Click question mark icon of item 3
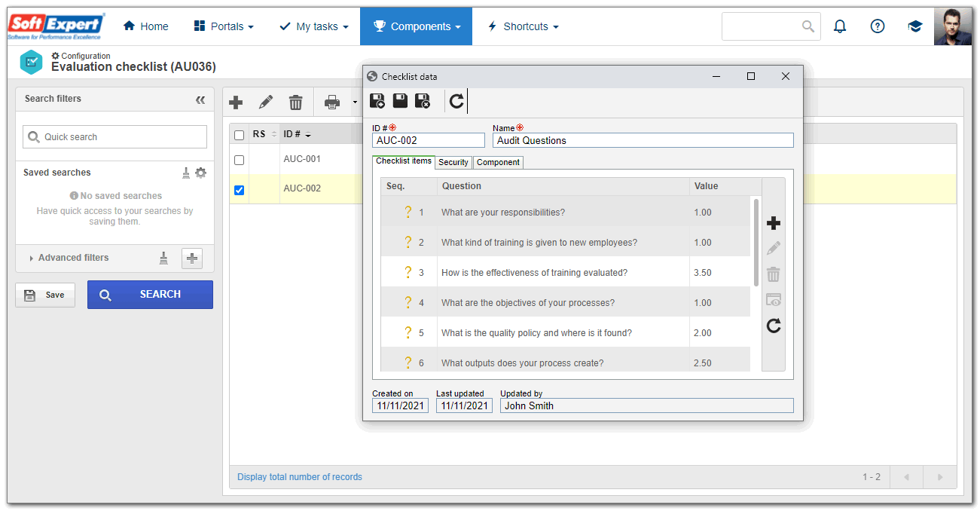 [408, 272]
